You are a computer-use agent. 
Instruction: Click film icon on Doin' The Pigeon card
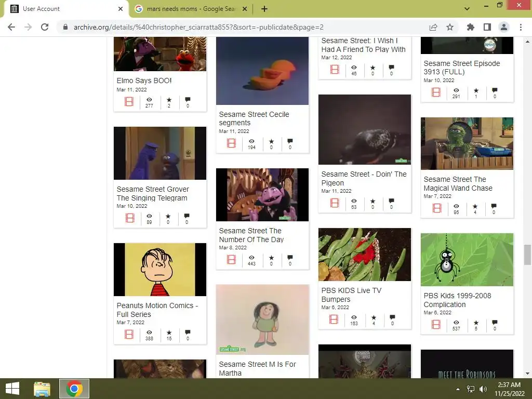[x=335, y=203]
